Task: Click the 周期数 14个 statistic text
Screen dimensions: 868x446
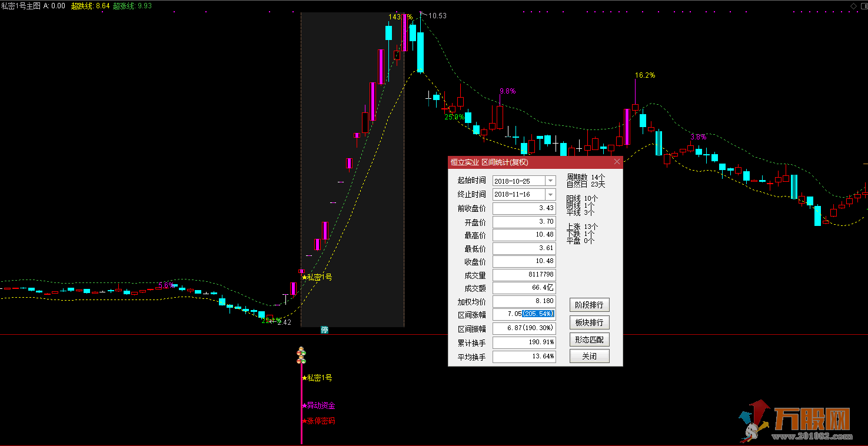Action: [586, 177]
